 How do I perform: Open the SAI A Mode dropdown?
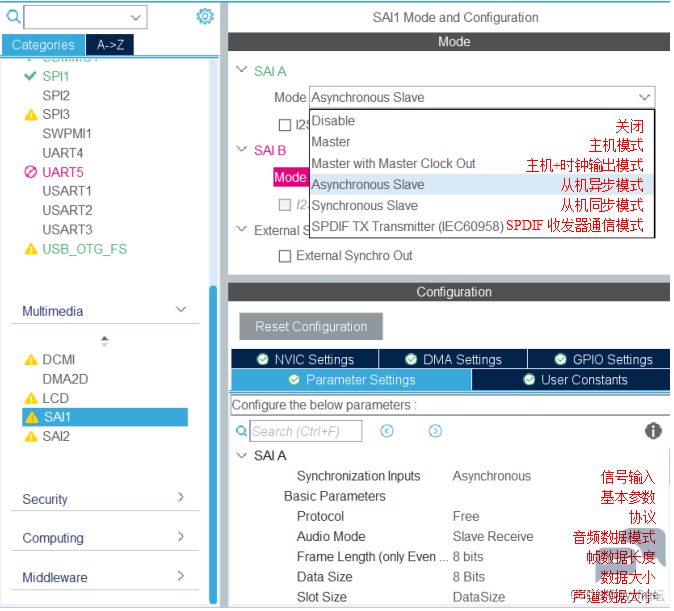[x=481, y=97]
